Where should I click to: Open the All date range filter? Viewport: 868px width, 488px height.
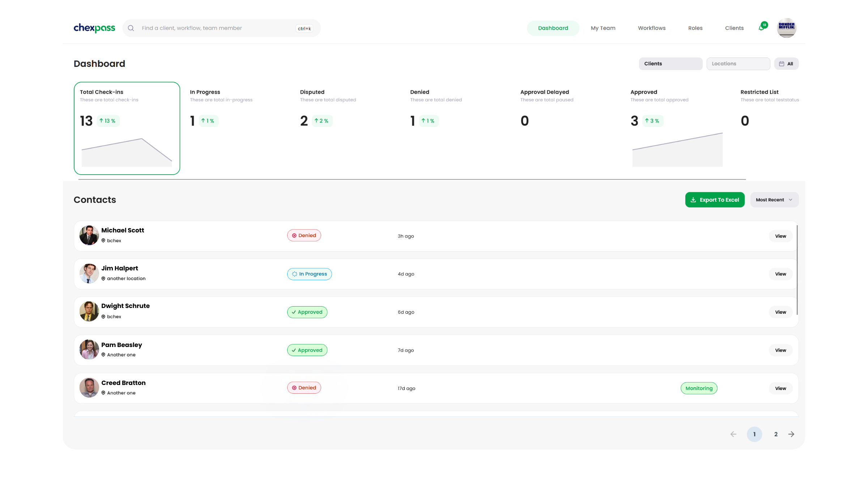pos(786,64)
